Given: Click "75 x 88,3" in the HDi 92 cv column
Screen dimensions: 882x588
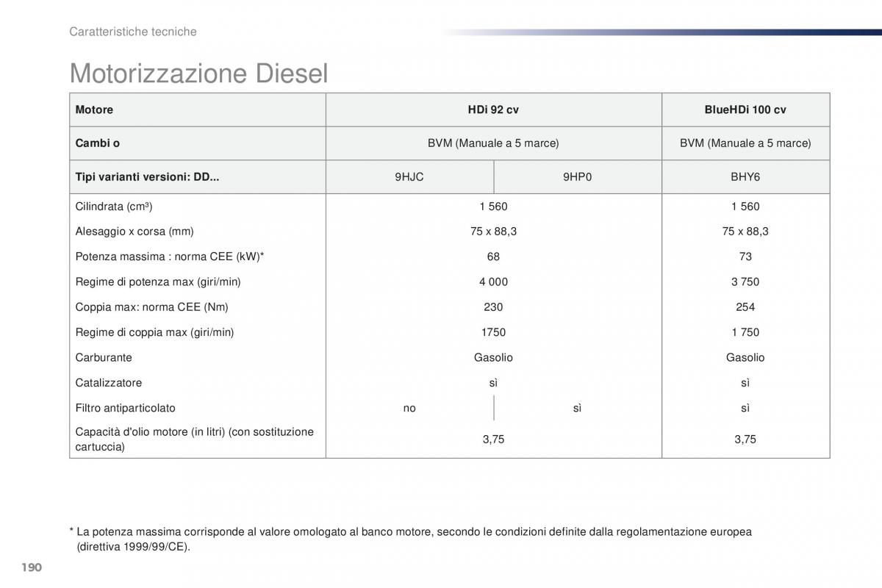Looking at the screenshot, I should (x=493, y=232).
